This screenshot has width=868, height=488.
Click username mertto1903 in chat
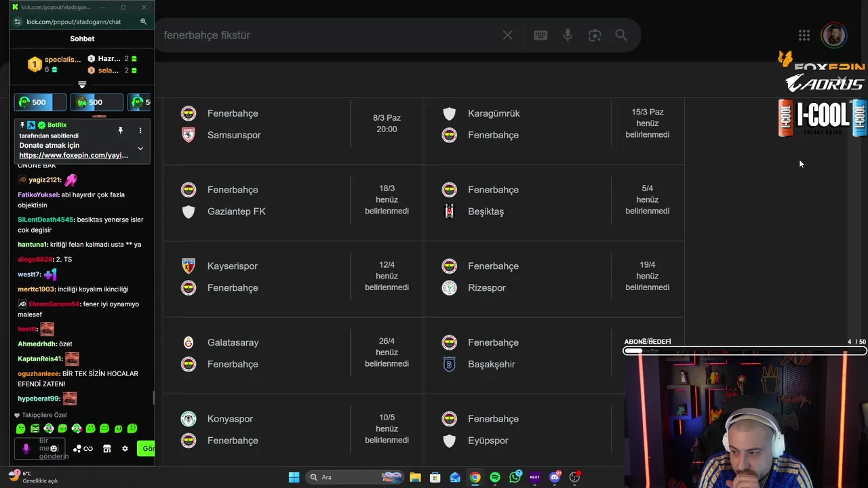point(37,289)
